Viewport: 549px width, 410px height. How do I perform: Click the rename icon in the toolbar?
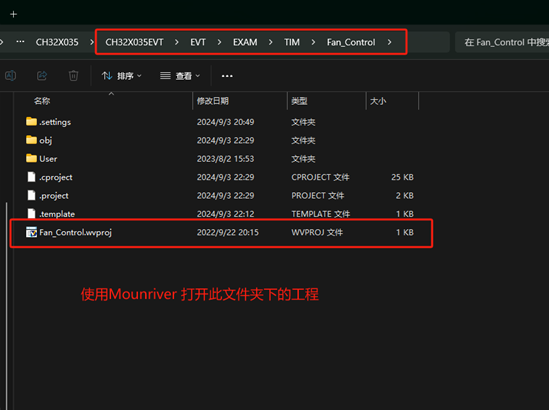point(10,76)
